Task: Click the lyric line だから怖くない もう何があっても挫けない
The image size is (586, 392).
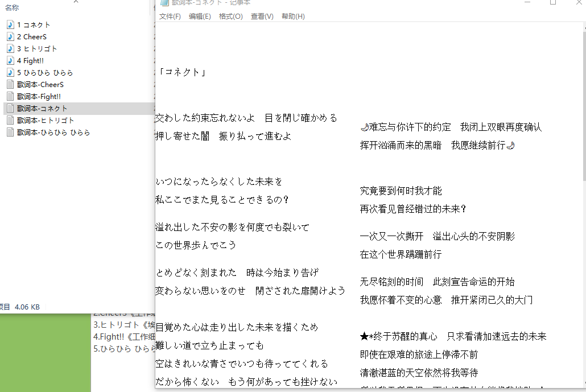Action: click(x=246, y=382)
